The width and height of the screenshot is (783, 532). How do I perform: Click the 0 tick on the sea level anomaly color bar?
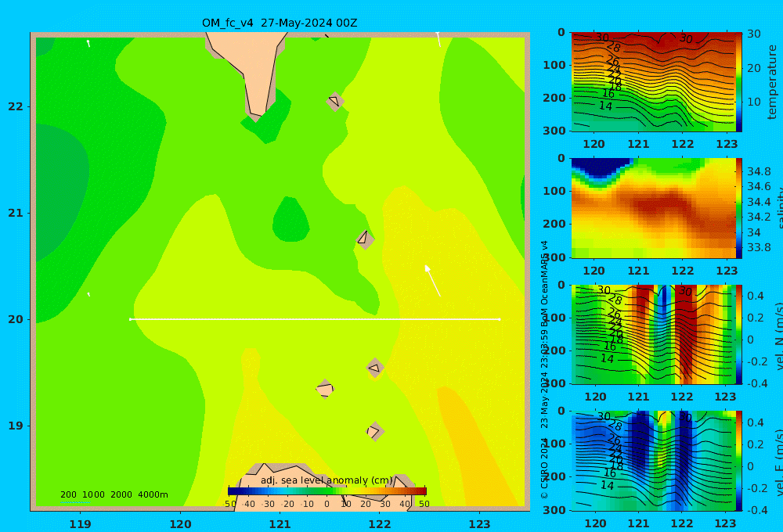(327, 504)
